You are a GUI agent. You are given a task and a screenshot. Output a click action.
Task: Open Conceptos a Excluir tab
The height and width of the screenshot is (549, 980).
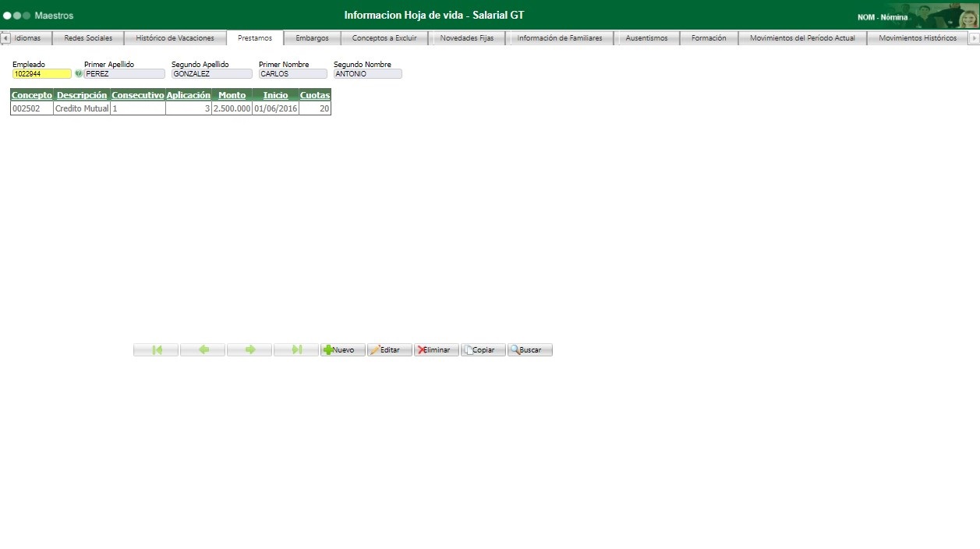tap(384, 37)
